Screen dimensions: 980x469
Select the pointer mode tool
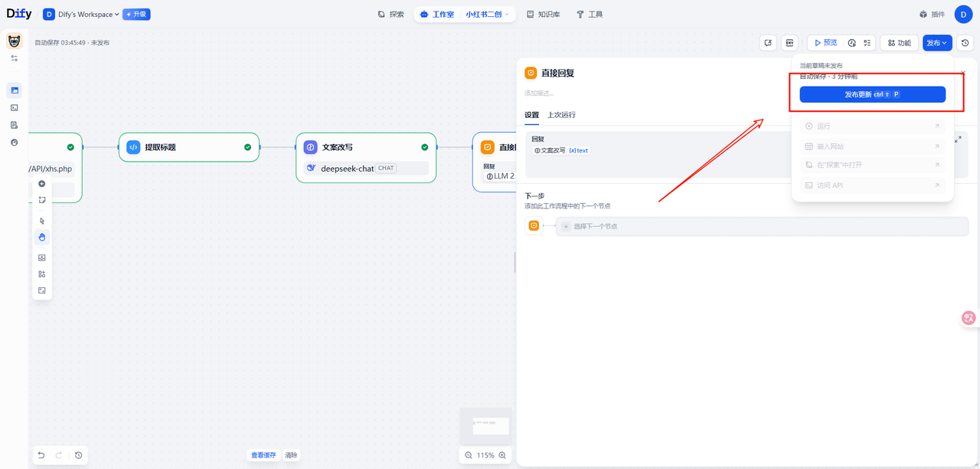41,221
